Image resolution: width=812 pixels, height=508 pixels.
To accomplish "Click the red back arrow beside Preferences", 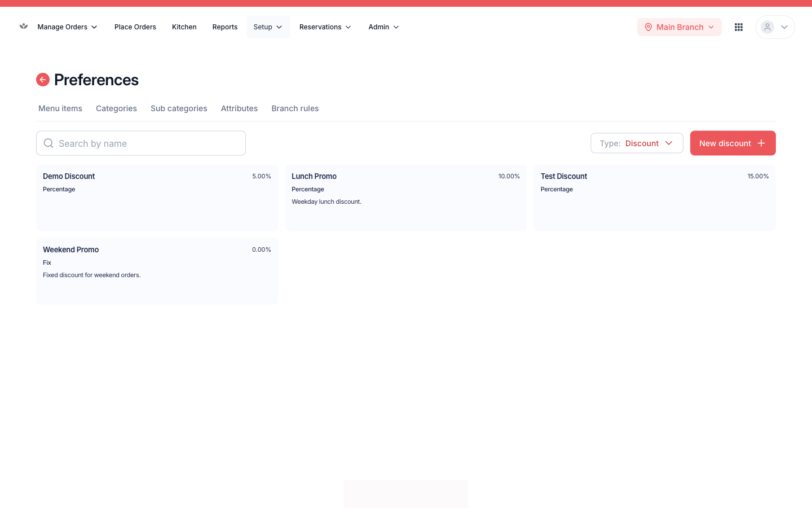I will 43,80.
